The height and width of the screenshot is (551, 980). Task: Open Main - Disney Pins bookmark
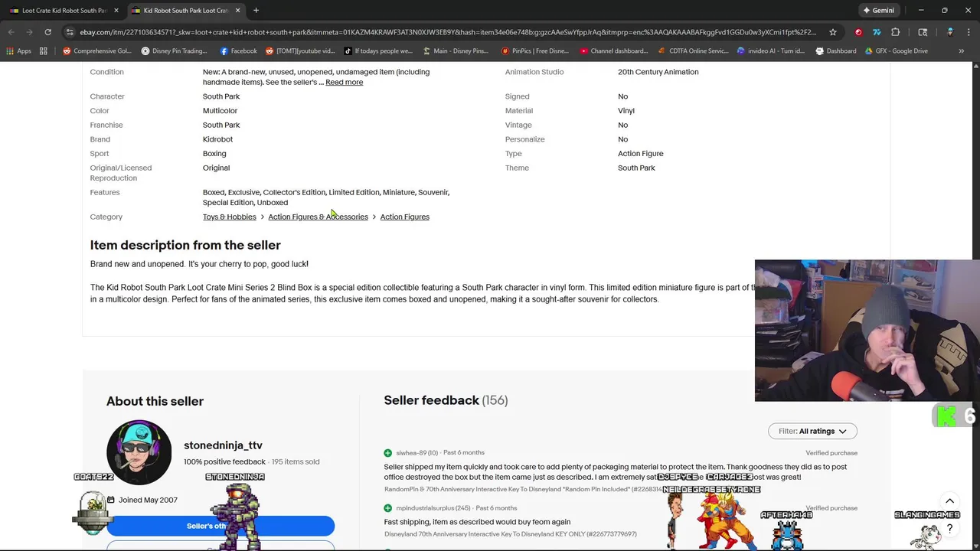455,51
